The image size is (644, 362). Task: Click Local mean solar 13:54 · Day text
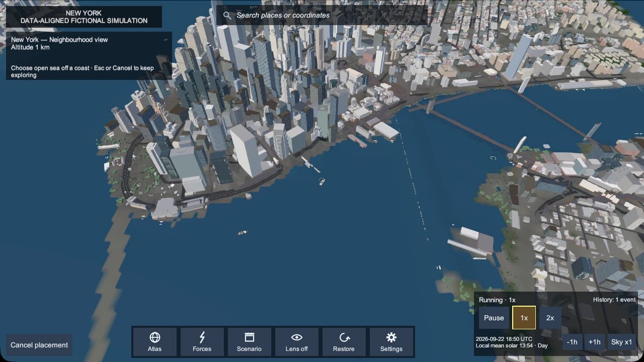[x=512, y=345]
